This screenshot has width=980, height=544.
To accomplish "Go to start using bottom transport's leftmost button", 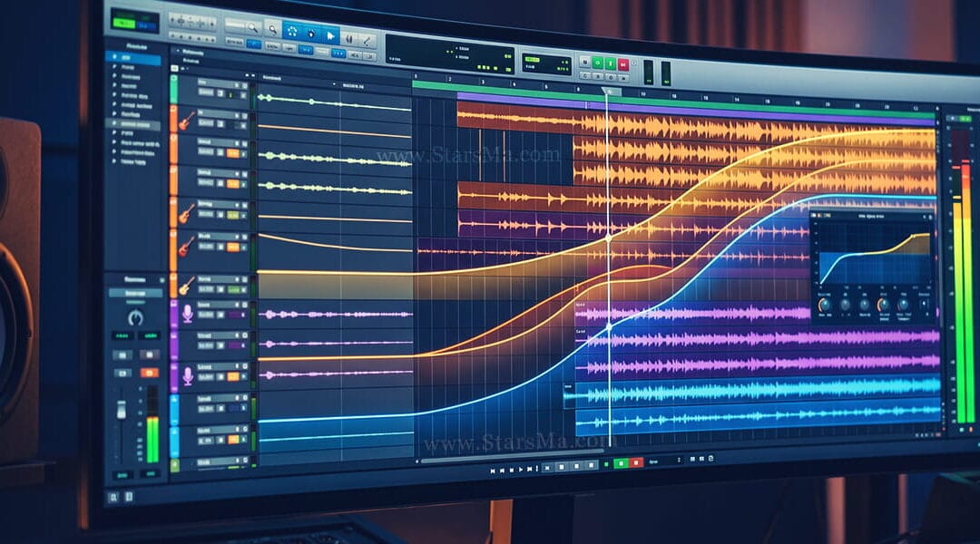I will tap(493, 471).
